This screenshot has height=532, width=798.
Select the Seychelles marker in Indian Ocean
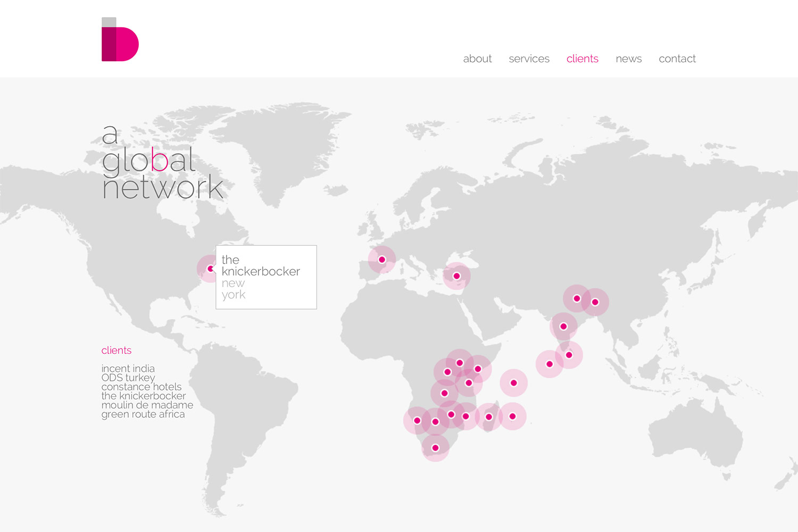click(513, 383)
